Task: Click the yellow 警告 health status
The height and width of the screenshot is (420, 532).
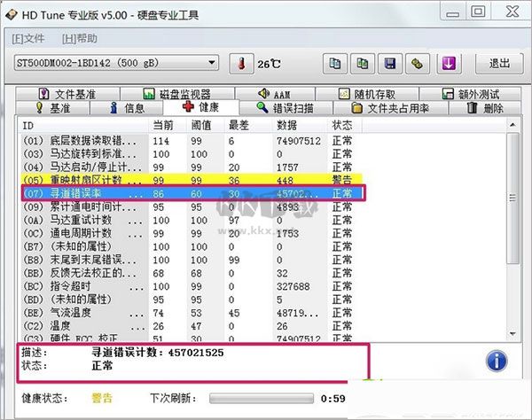Action: (x=102, y=399)
